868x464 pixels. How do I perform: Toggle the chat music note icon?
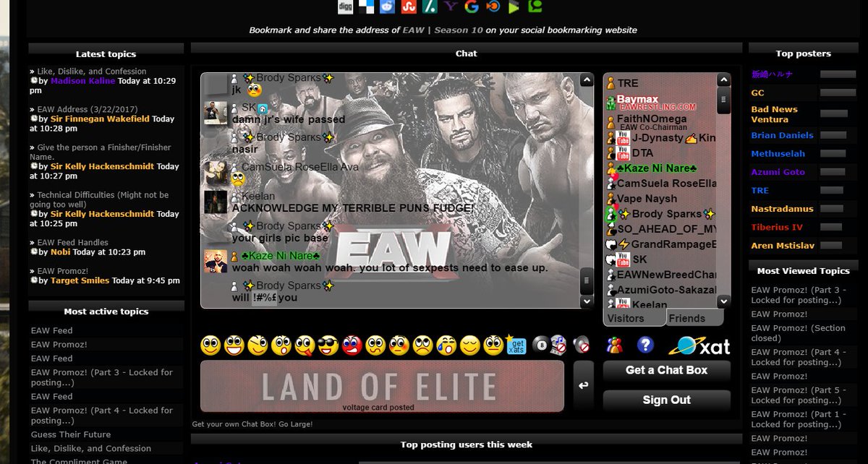(558, 344)
